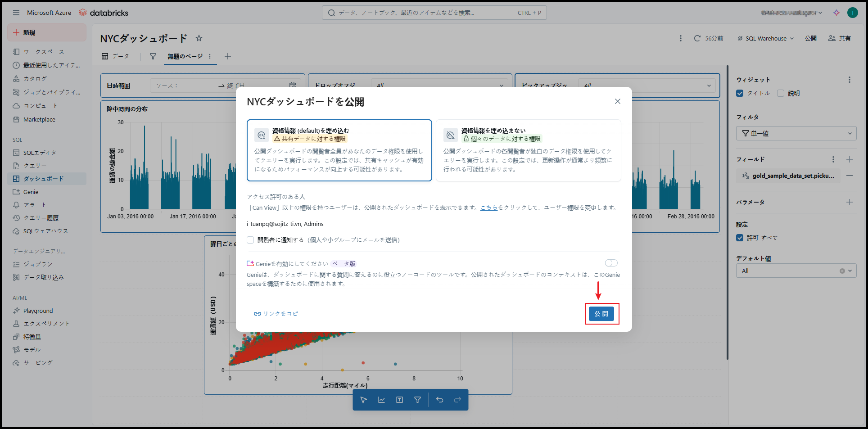Click the 新規 button
This screenshot has height=429, width=868.
47,32
